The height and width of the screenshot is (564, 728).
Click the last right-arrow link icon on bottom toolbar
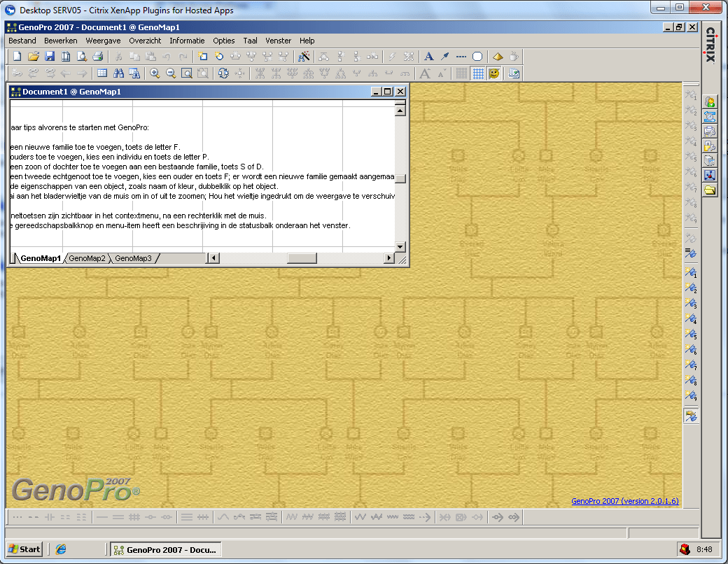(x=514, y=517)
